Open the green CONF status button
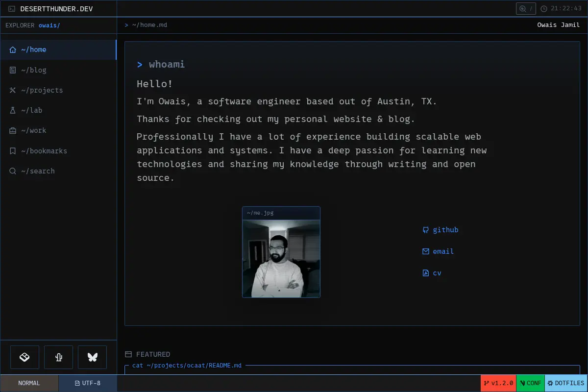 (531, 383)
